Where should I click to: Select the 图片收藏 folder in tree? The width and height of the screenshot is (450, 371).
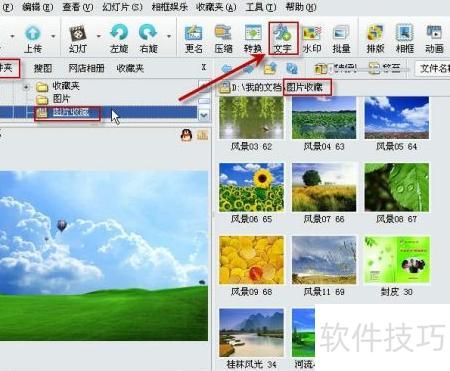tap(71, 112)
